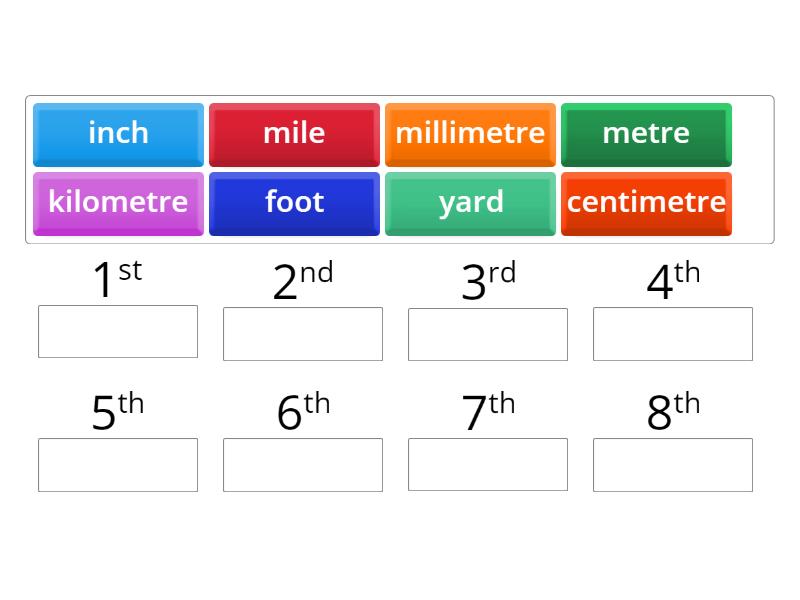Click the 2nd place answer box
This screenshot has width=800, height=600.
coord(303,332)
